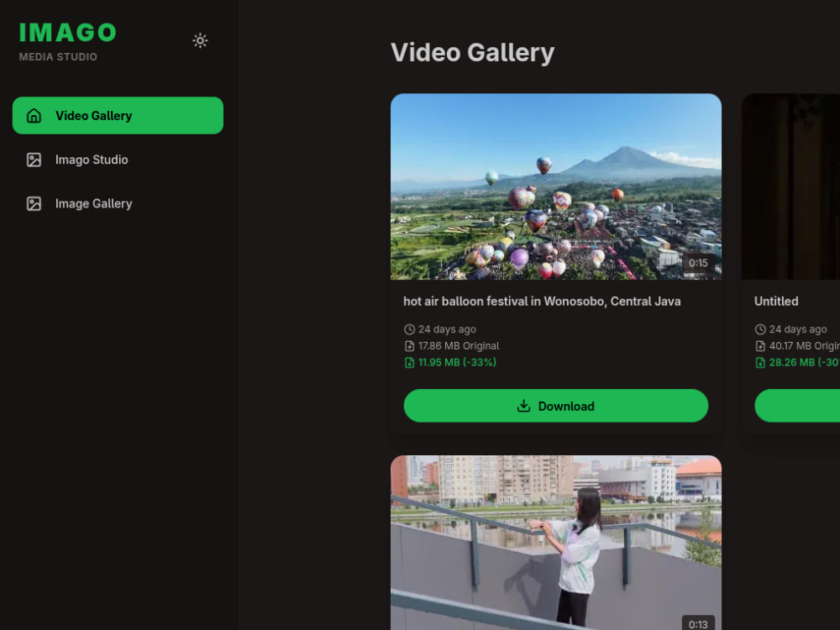Click the original file icon by 17.86 MB
840x630 pixels.
click(409, 346)
